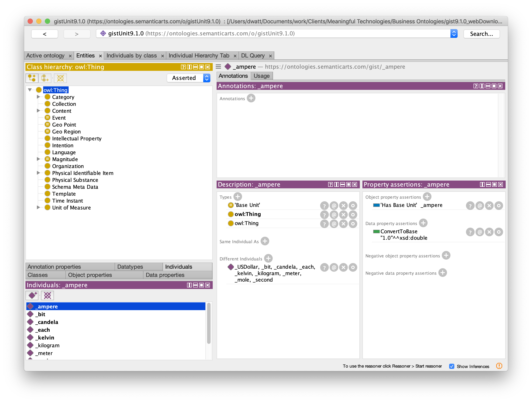Switch to the DL Query tab
Screen dimensions: 532x403
[x=253, y=55]
